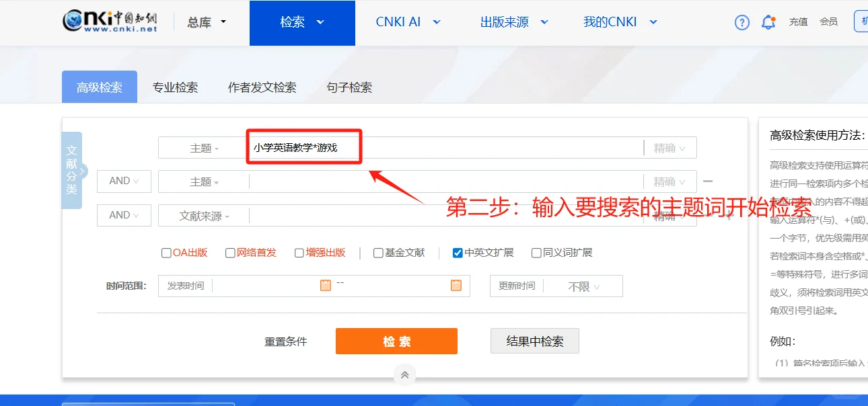The width and height of the screenshot is (868, 406).
Task: Click the 时间范围 label
Action: (126, 286)
